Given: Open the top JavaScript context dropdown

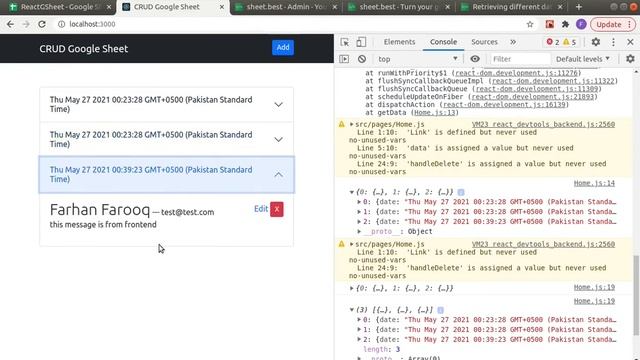Looking at the screenshot, I should pyautogui.click(x=418, y=59).
